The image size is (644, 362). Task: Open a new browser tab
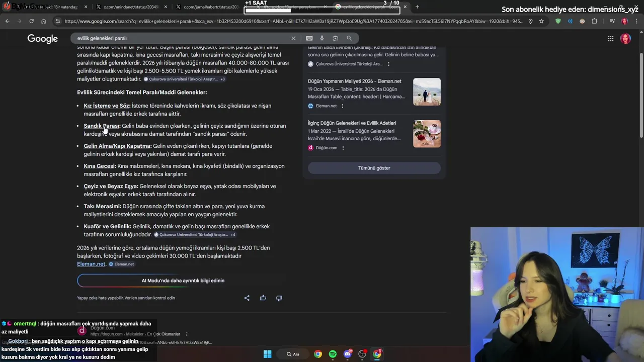point(417,7)
